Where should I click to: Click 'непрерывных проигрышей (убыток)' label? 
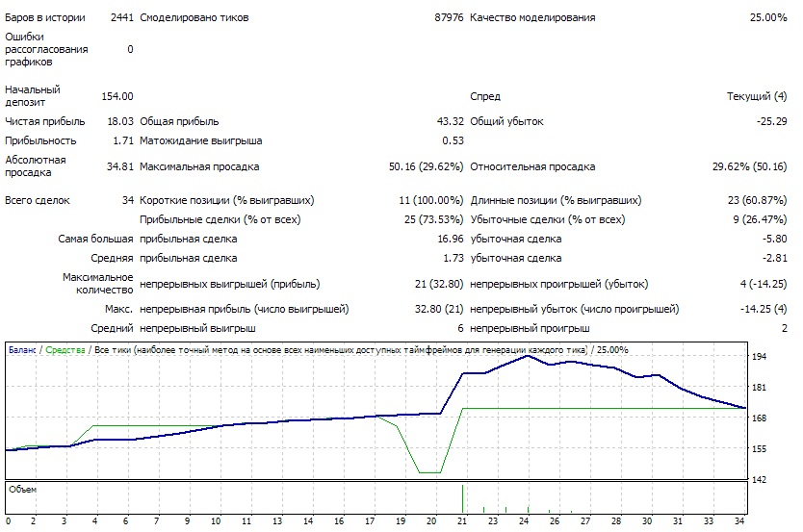(559, 284)
